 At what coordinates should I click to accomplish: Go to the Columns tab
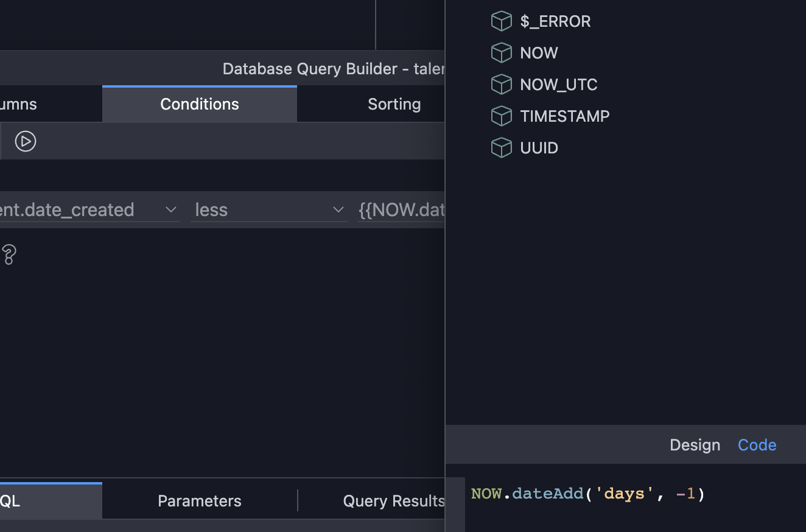coord(51,104)
